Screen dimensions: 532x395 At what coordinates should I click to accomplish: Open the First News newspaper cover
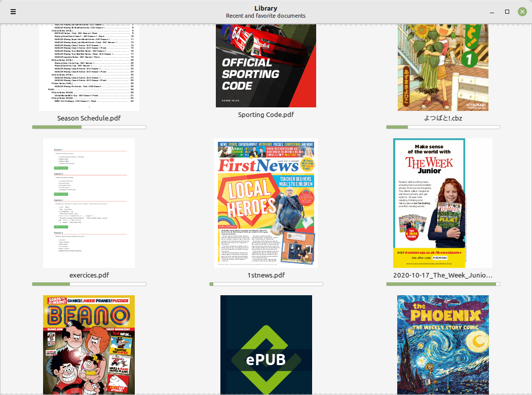click(x=266, y=203)
